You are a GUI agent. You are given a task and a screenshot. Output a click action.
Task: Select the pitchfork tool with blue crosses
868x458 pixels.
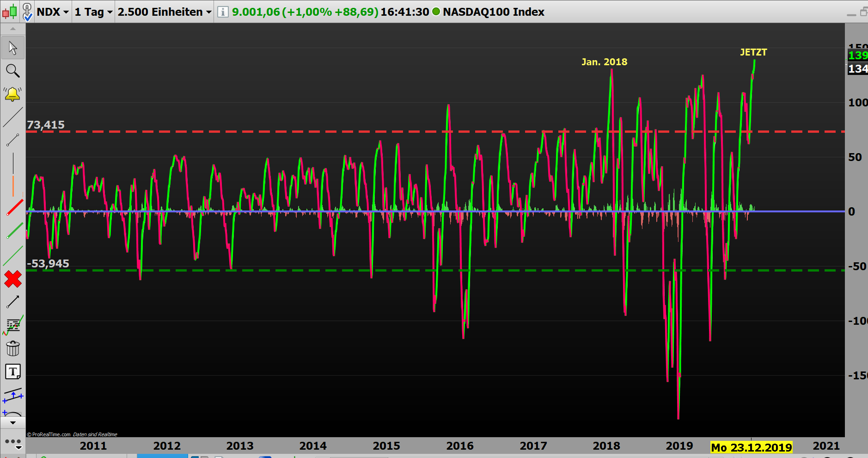coord(12,396)
